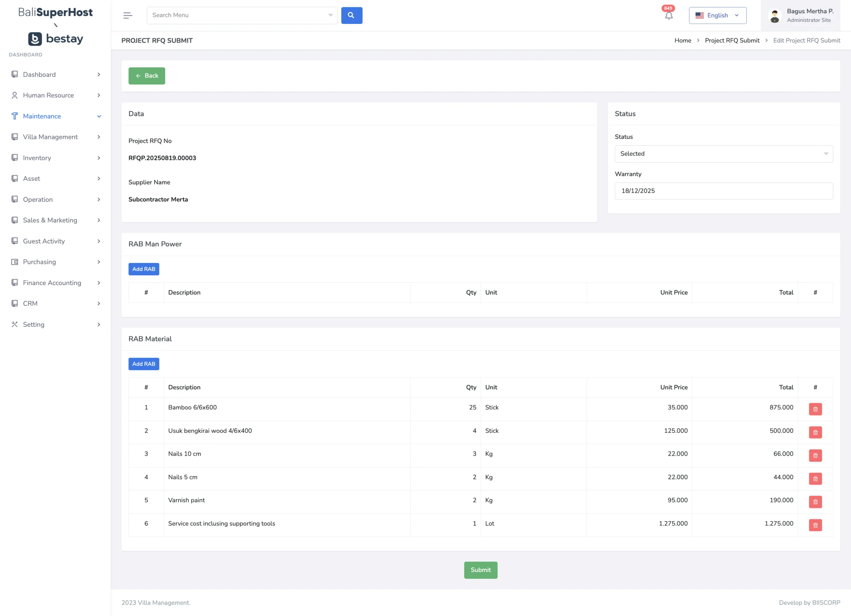
Task: Open the Search Menu combo box
Action: (x=242, y=15)
